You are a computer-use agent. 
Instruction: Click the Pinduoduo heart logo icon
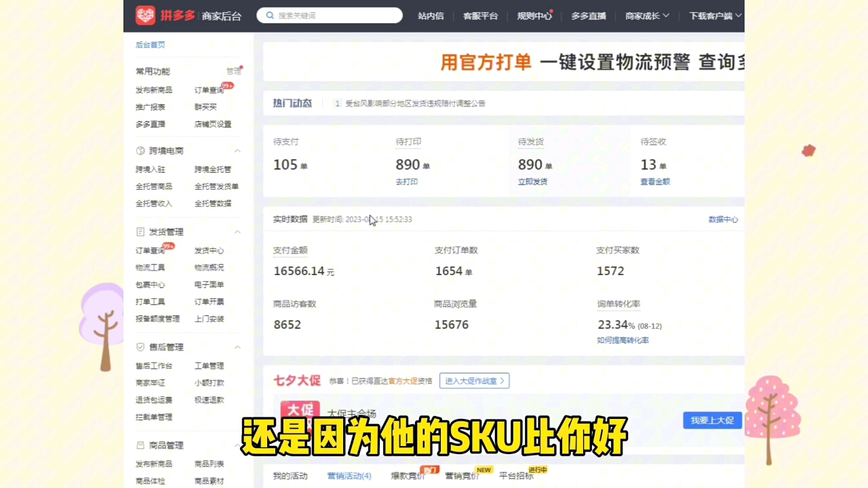pos(145,16)
